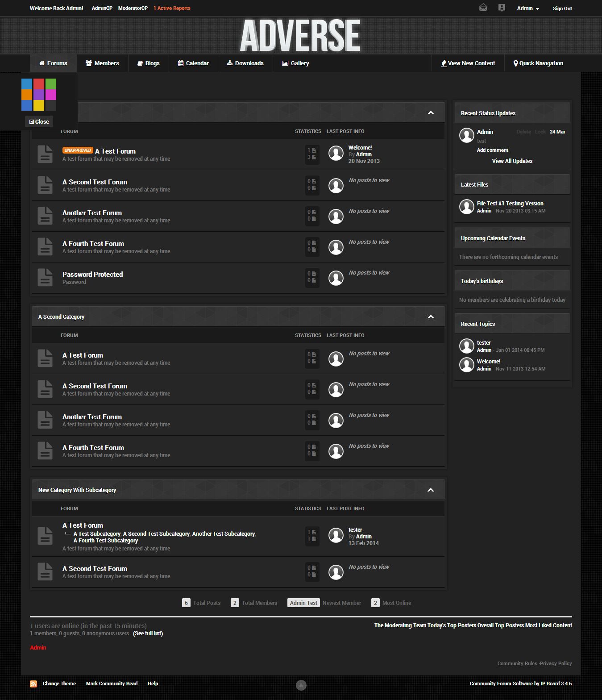Click Admin's avatar in Recent Status Updates

coord(467,135)
